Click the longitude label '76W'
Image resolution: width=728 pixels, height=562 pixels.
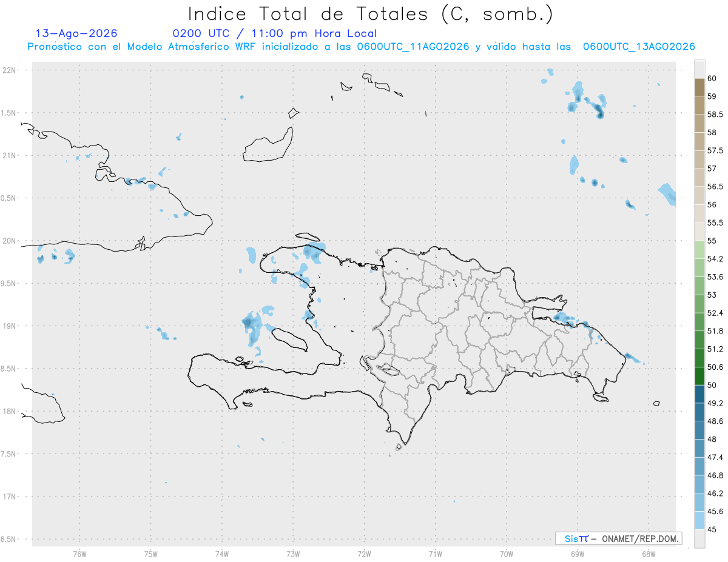click(79, 554)
